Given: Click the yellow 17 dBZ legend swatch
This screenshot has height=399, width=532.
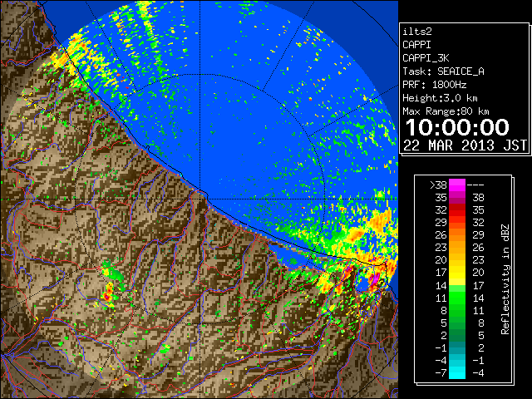Looking at the screenshot, I should point(457,273).
